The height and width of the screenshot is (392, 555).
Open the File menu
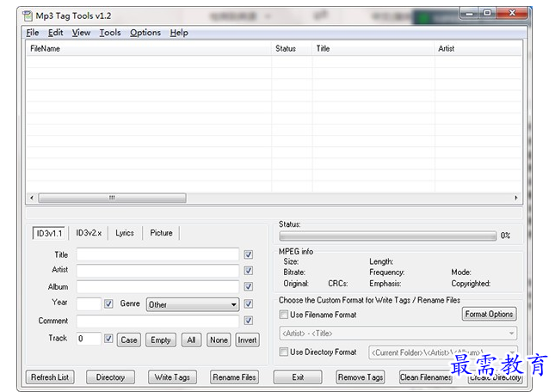point(33,33)
